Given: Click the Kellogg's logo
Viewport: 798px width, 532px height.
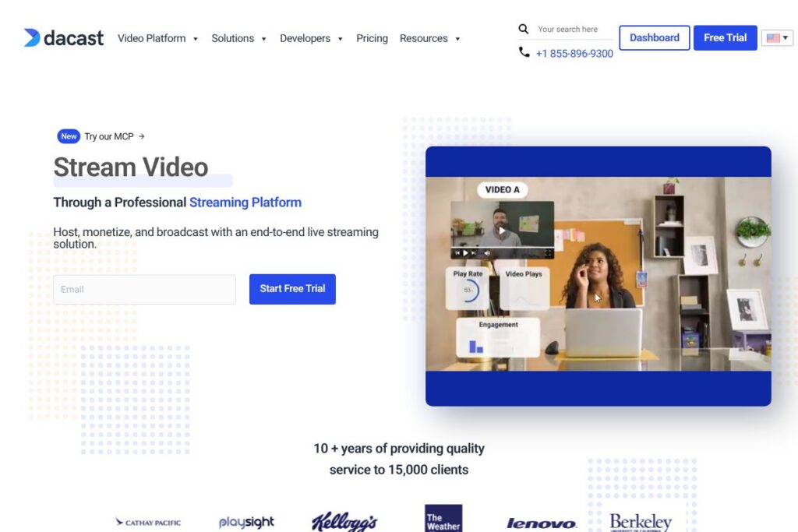Looking at the screenshot, I should pyautogui.click(x=344, y=522).
